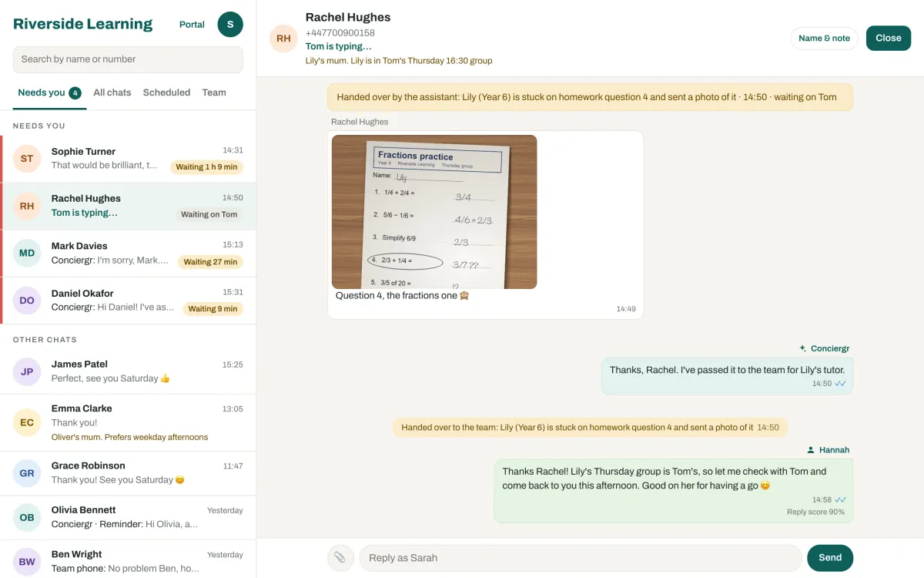Click Daniel Okafor's DO avatar
The height and width of the screenshot is (578, 924).
tap(27, 301)
